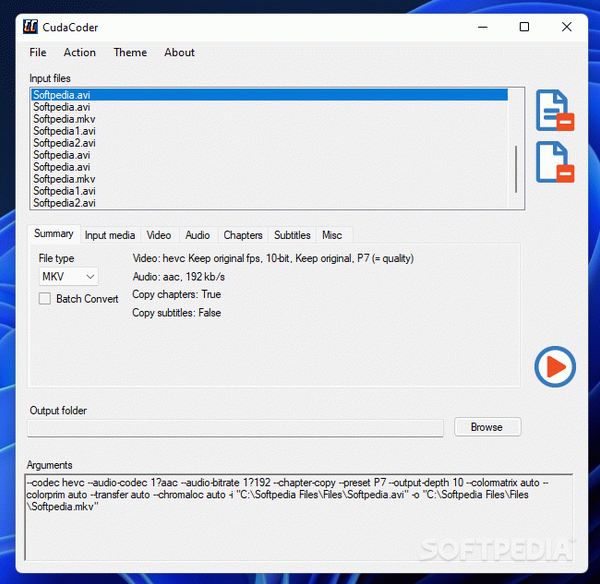The image size is (600, 584).
Task: Switch to the Misc tab
Action: [332, 235]
